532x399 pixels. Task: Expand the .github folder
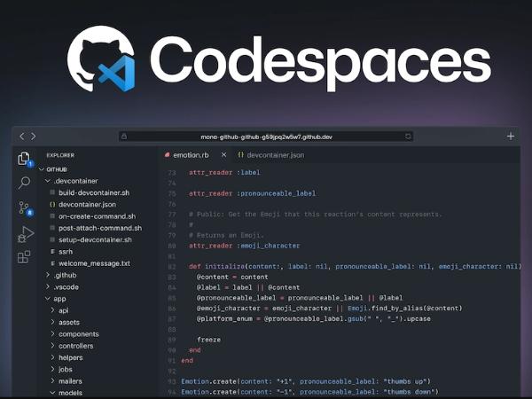click(x=61, y=275)
